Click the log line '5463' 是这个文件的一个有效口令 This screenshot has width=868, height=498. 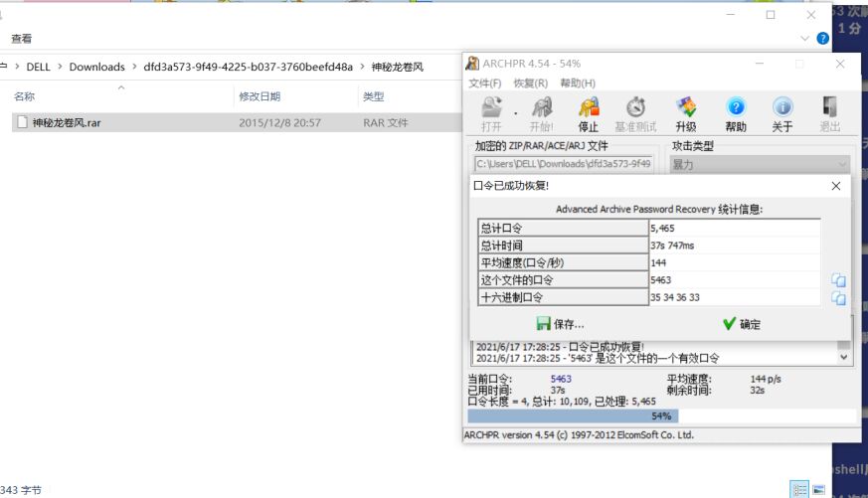click(598, 358)
